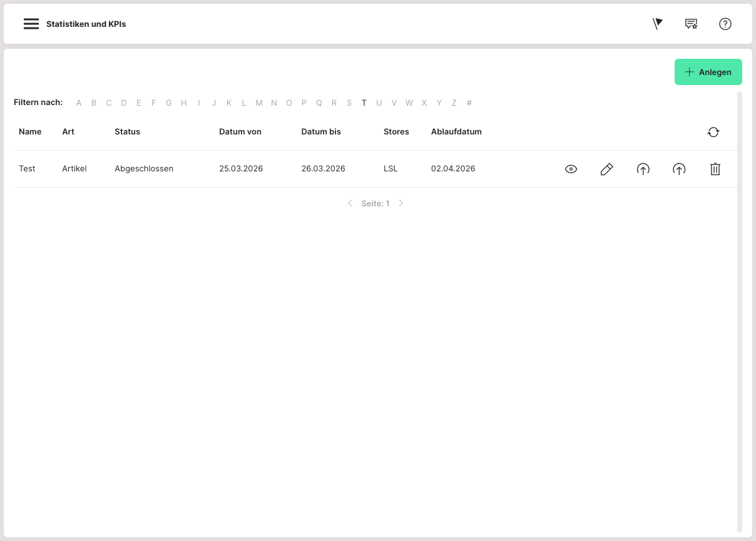Filter list by letter A
The width and height of the screenshot is (756, 541).
(79, 103)
